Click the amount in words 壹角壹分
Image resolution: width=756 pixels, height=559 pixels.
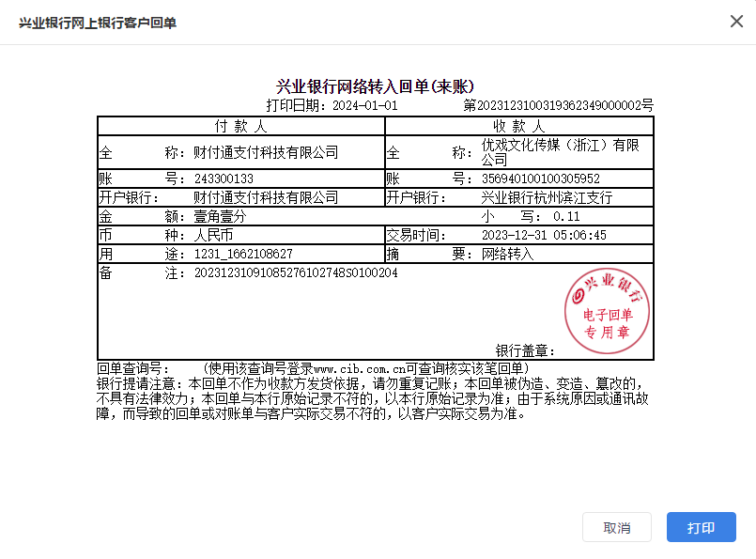pos(220,216)
